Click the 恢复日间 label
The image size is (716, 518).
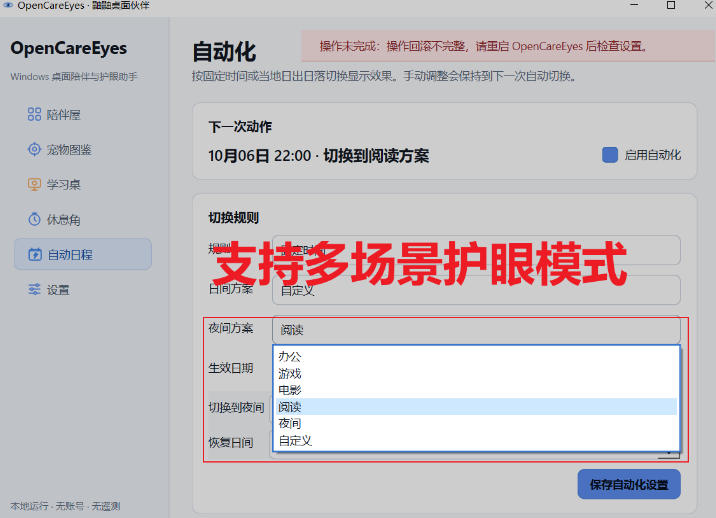(x=231, y=443)
